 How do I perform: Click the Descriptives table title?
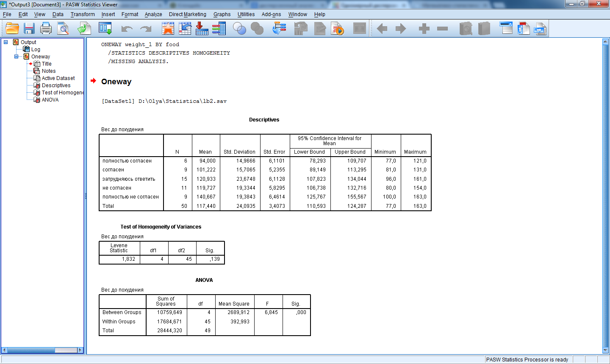pos(264,120)
